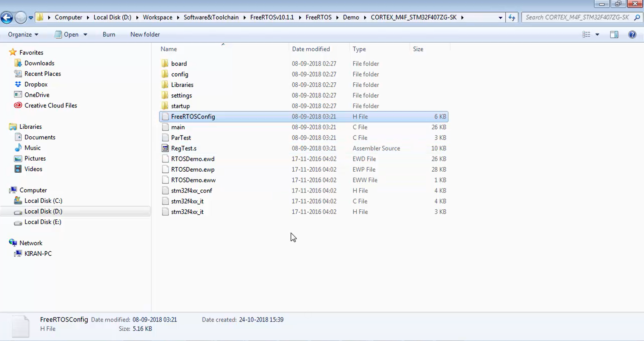
Task: Select the board folder icon
Action: (x=165, y=63)
